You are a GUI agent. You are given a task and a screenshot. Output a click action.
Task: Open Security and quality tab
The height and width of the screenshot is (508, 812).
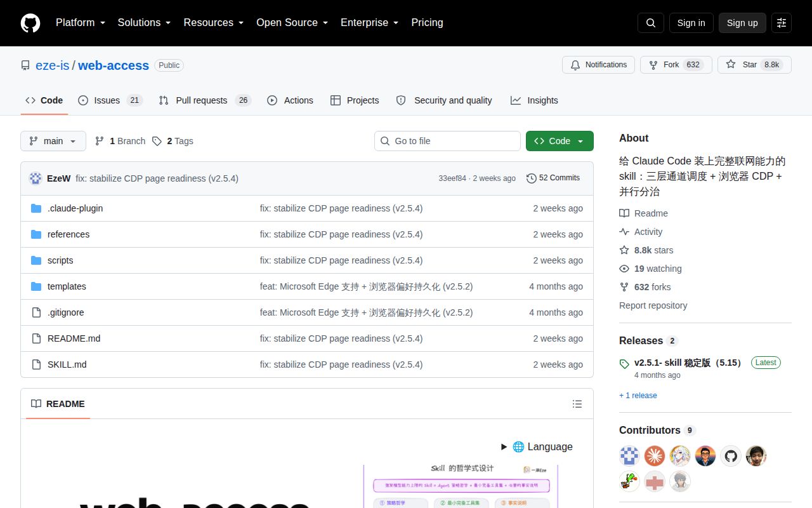(444, 100)
